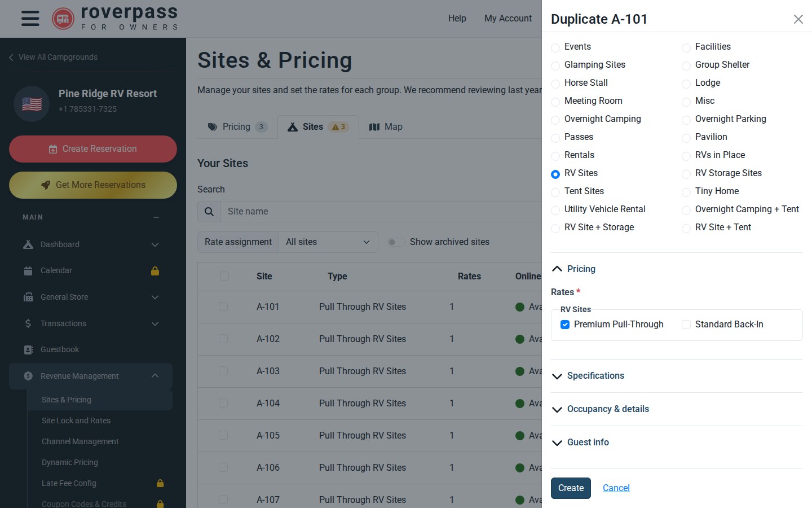Screen dimensions: 812x508
Task: Collapse the Revenue Management menu
Action: (x=155, y=376)
